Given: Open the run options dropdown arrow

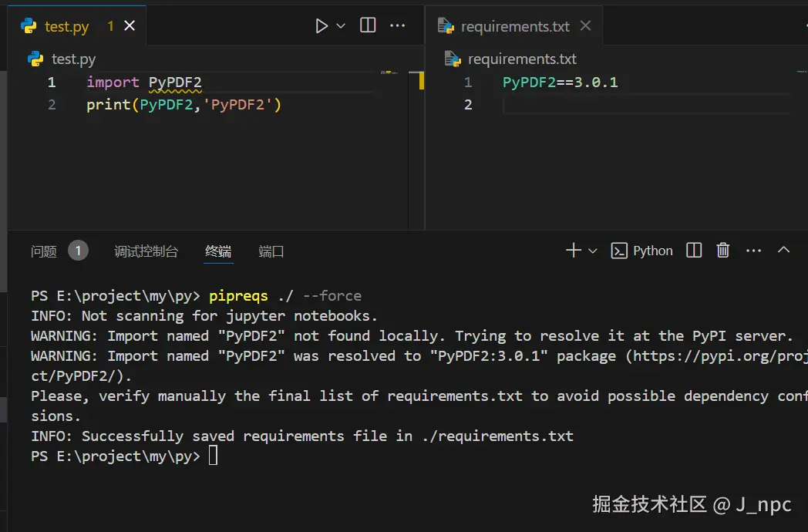Looking at the screenshot, I should tap(341, 25).
